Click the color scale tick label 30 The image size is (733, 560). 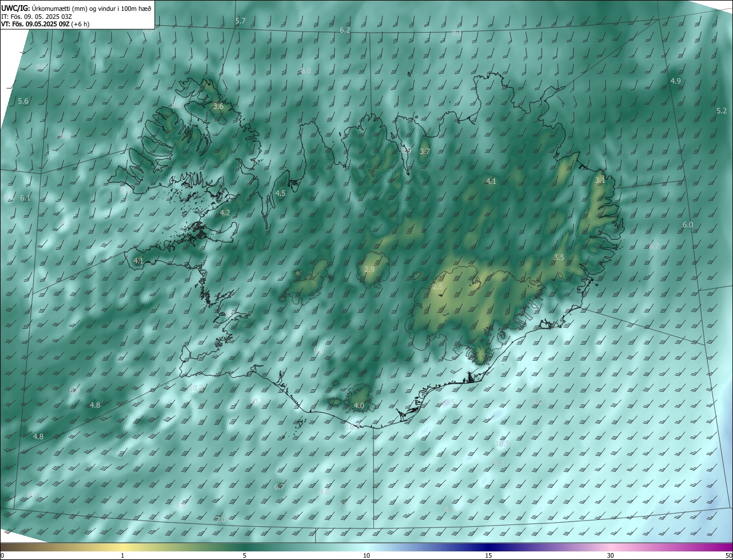(x=610, y=556)
